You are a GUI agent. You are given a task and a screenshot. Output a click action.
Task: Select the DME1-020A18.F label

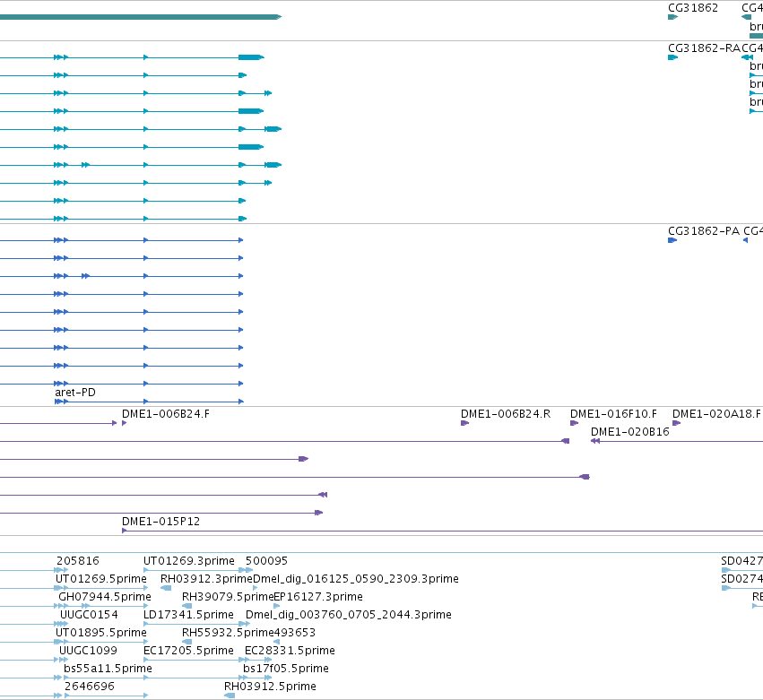[716, 414]
